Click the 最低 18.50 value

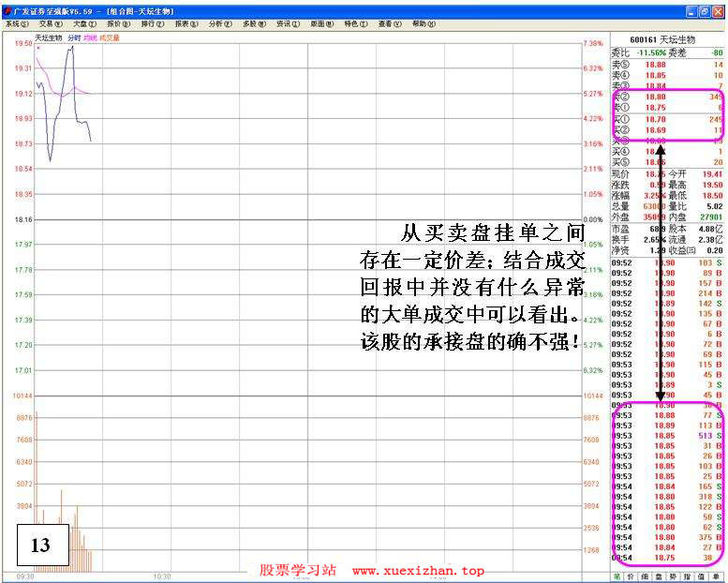(712, 196)
